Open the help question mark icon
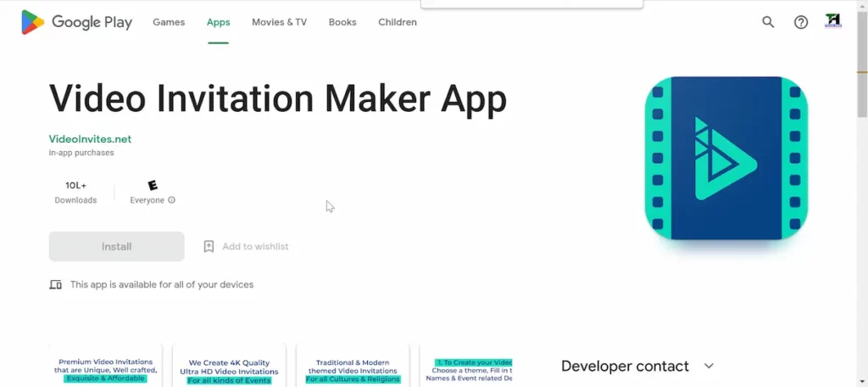This screenshot has height=387, width=868. pos(801,22)
